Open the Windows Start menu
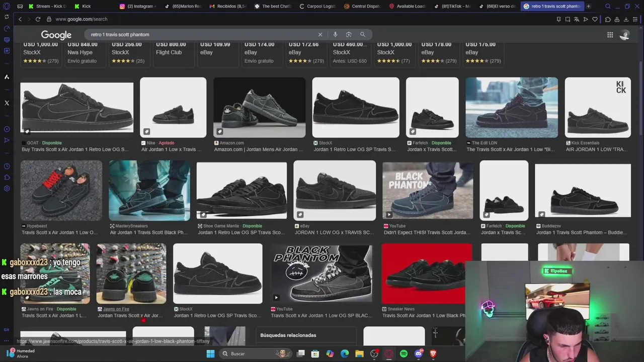This screenshot has height=362, width=644. (210, 353)
